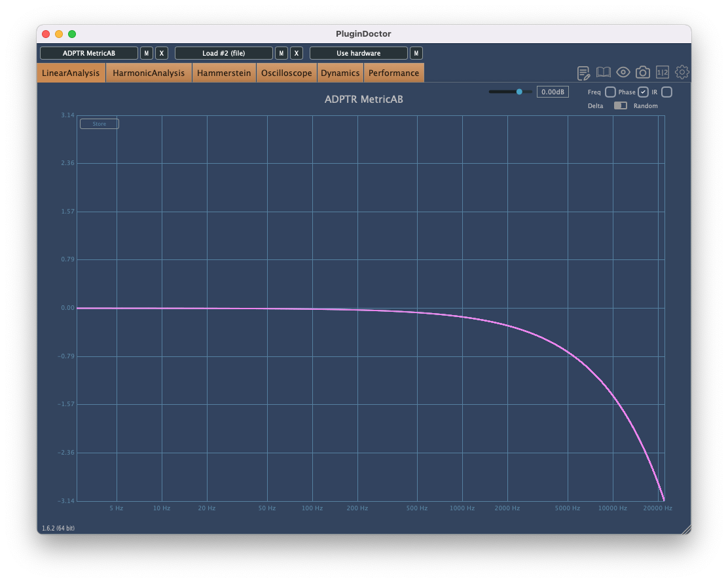
Task: Click the Store button in the graph
Action: [x=100, y=124]
